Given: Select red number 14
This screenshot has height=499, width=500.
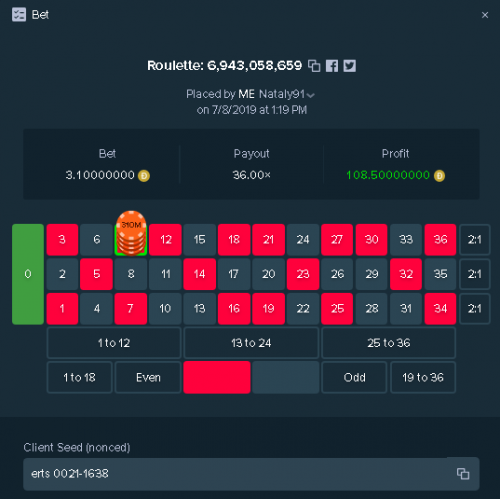Looking at the screenshot, I should pyautogui.click(x=200, y=274).
